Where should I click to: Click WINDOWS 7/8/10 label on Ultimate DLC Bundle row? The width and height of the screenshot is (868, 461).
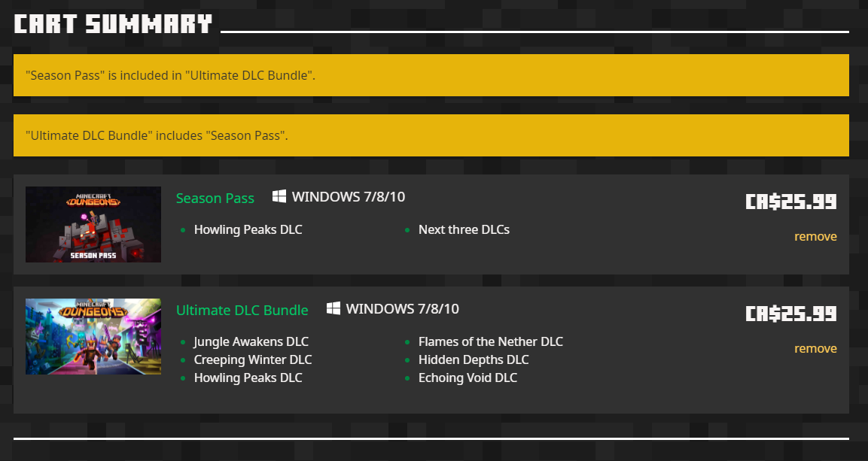tap(403, 309)
